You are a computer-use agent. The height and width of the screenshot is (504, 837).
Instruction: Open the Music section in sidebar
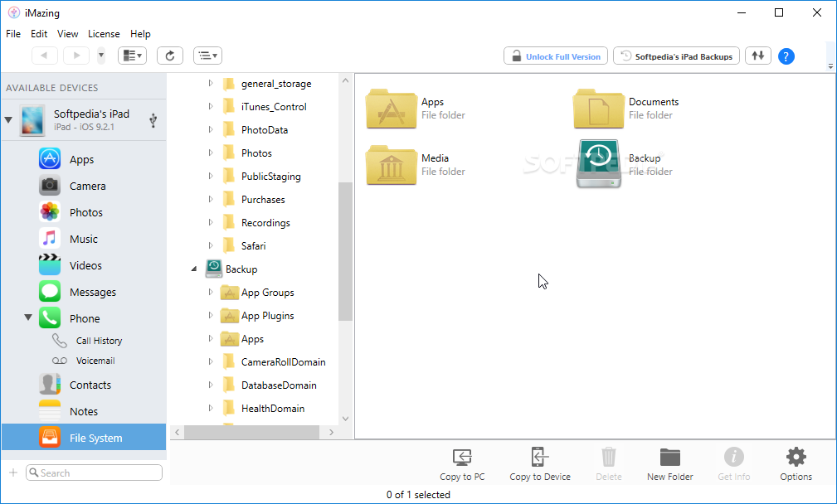83,239
